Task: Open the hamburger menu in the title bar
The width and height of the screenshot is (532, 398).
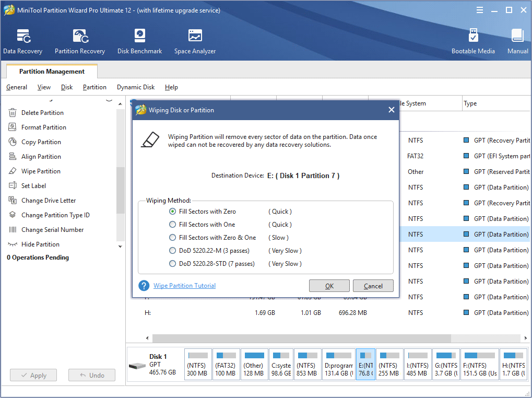Action: click(479, 9)
